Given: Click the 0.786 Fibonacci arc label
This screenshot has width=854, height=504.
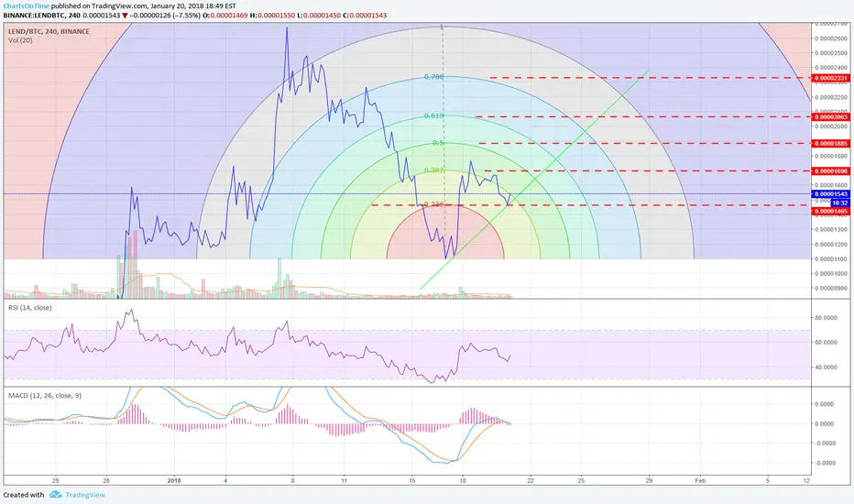Looking at the screenshot, I should pos(434,77).
